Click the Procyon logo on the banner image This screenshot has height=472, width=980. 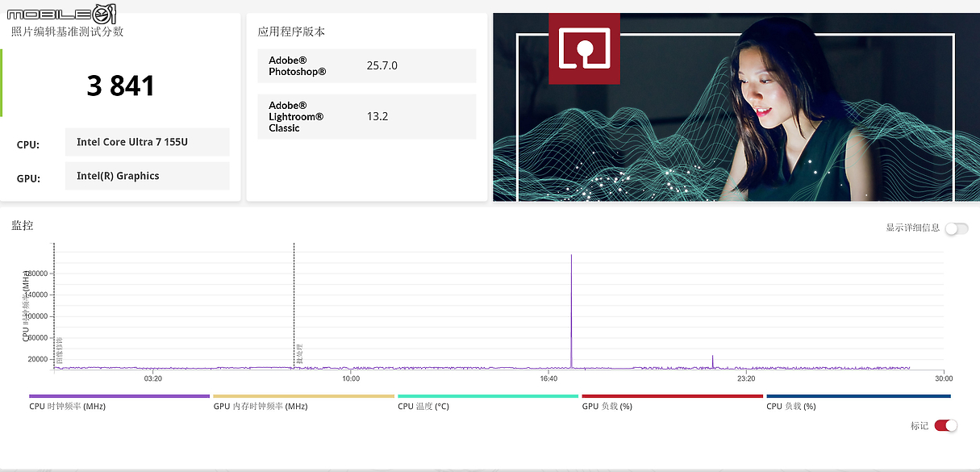(584, 48)
